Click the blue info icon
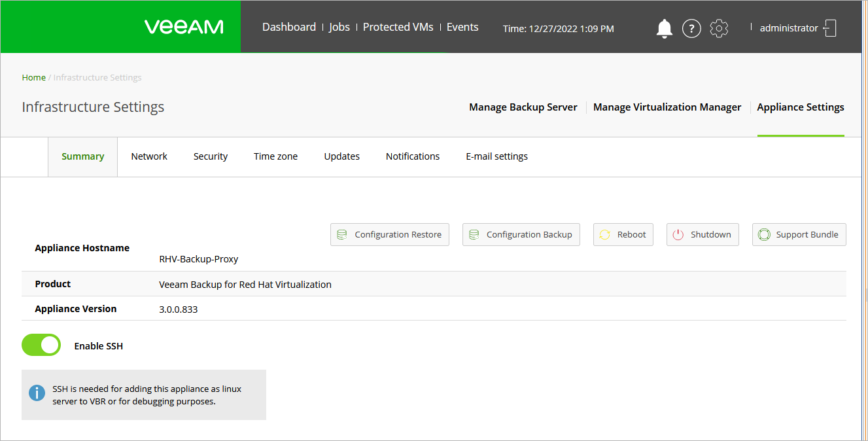The height and width of the screenshot is (441, 868). [x=37, y=394]
